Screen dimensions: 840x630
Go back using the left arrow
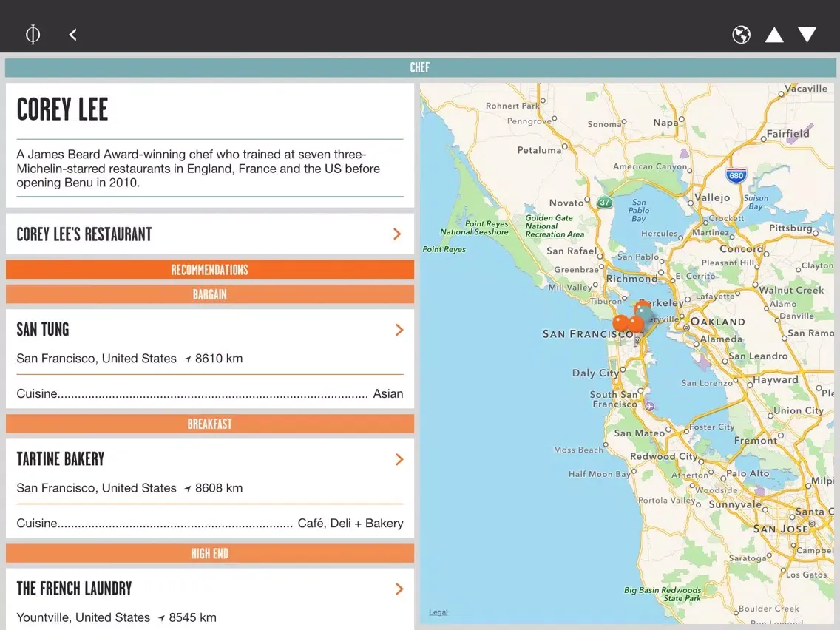point(73,35)
